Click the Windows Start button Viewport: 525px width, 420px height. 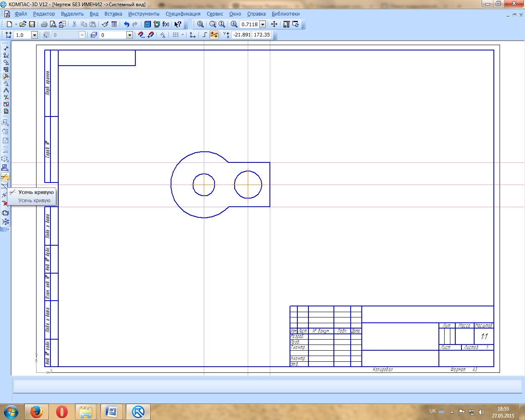tap(11, 411)
